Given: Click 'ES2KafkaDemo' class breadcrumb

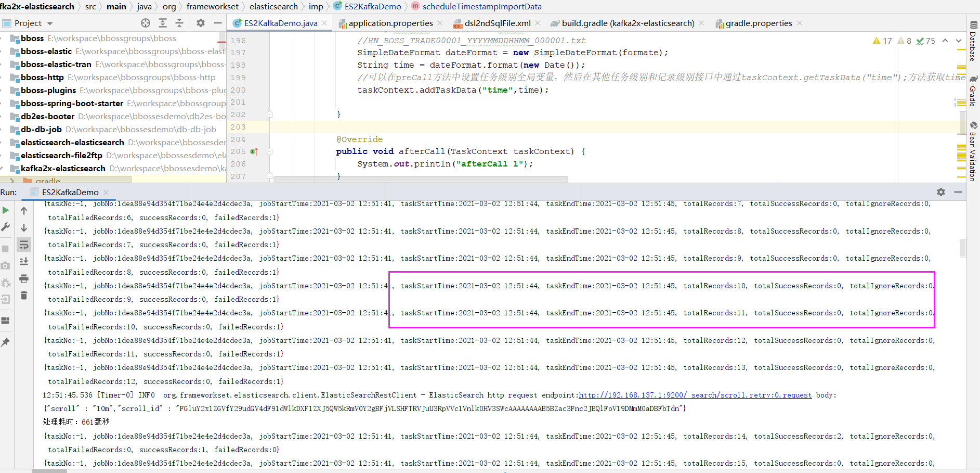Looking at the screenshot, I should coord(367,6).
